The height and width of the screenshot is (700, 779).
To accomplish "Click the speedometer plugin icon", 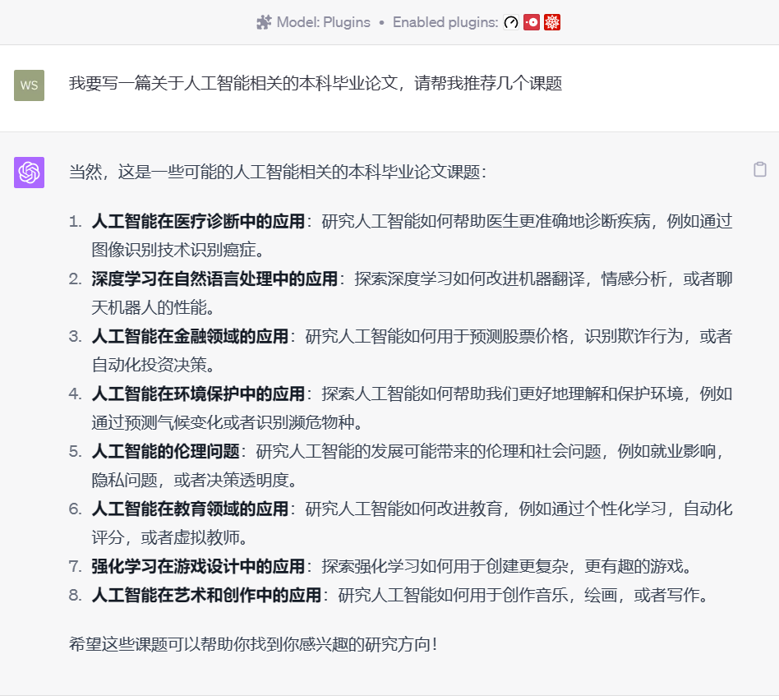I will pos(511,22).
